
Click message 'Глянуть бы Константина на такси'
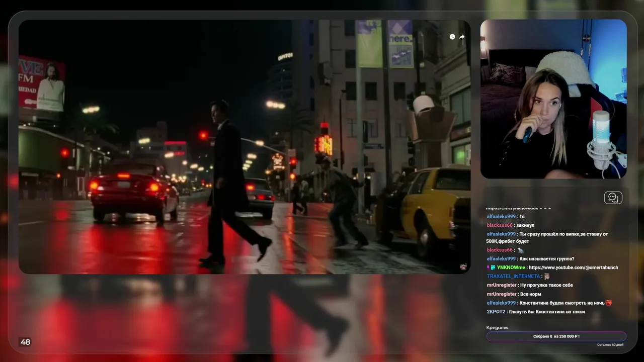[x=547, y=312]
